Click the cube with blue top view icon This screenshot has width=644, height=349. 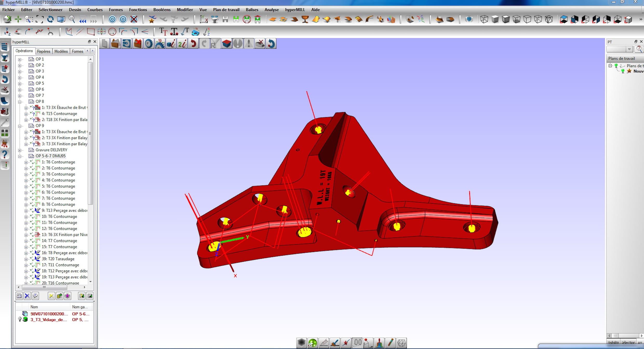pos(564,19)
